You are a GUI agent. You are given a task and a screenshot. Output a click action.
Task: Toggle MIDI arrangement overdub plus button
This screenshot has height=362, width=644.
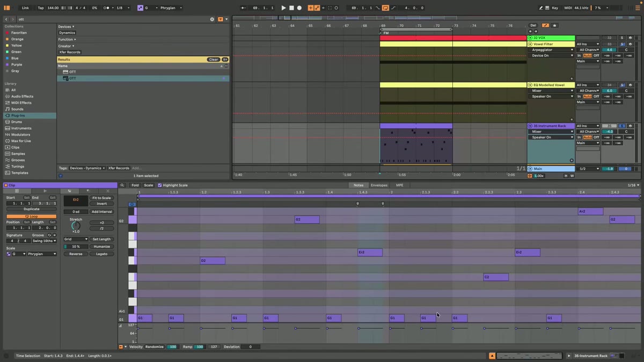tap(310, 8)
